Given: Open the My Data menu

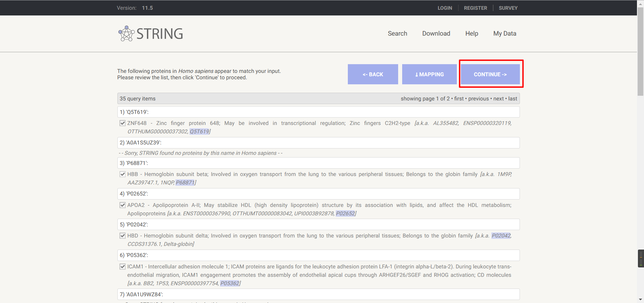Looking at the screenshot, I should pyautogui.click(x=505, y=34).
